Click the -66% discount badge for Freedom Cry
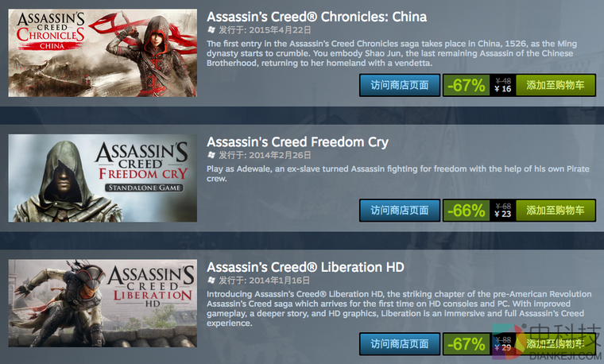Viewport: 604px width, 364px height. pyautogui.click(x=467, y=211)
